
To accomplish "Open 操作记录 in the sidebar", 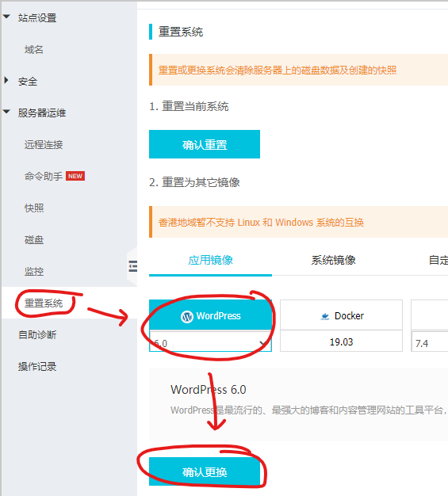I will [37, 366].
